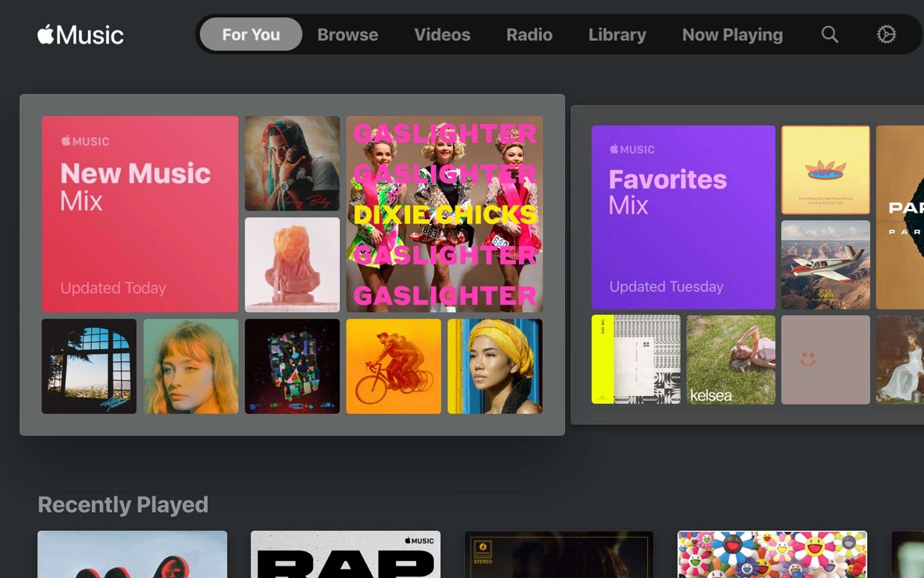Viewport: 924px width, 578px height.
Task: Open the settings gear icon
Action: pos(886,34)
